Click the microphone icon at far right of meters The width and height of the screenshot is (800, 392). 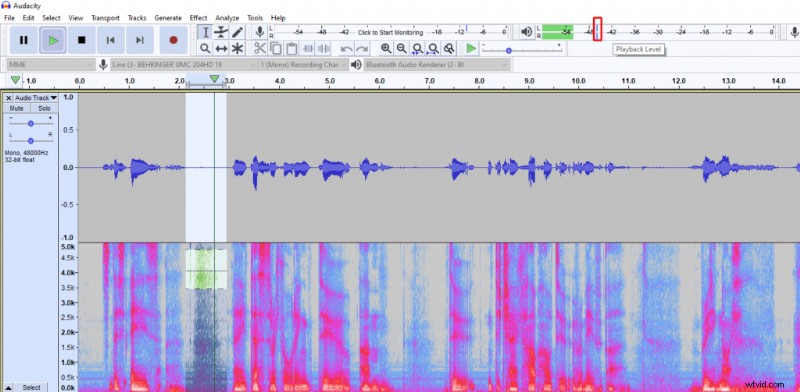794,32
